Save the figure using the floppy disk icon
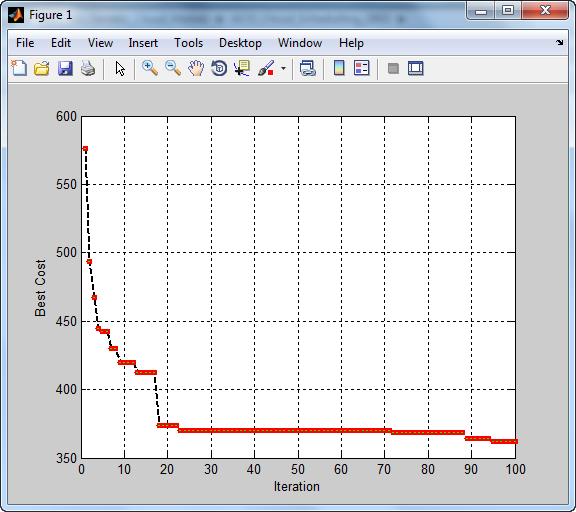Screen dimensions: 576x512 [x=65, y=68]
